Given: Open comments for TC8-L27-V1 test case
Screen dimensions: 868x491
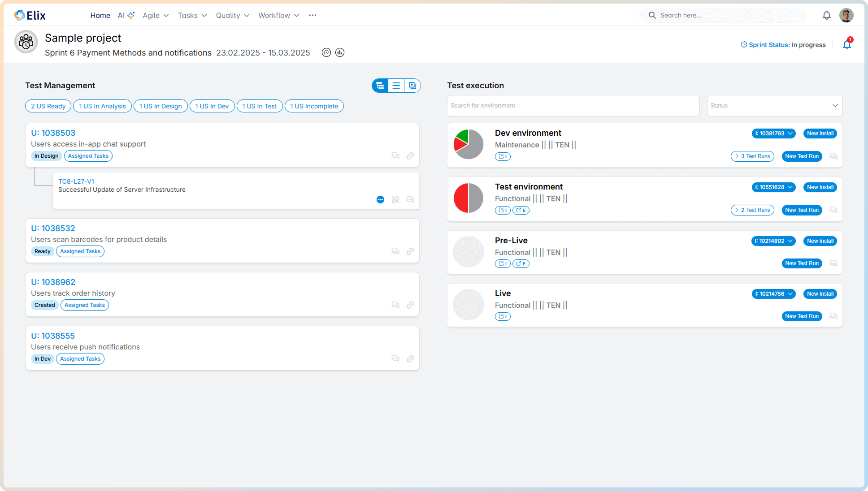Looking at the screenshot, I should (x=410, y=200).
